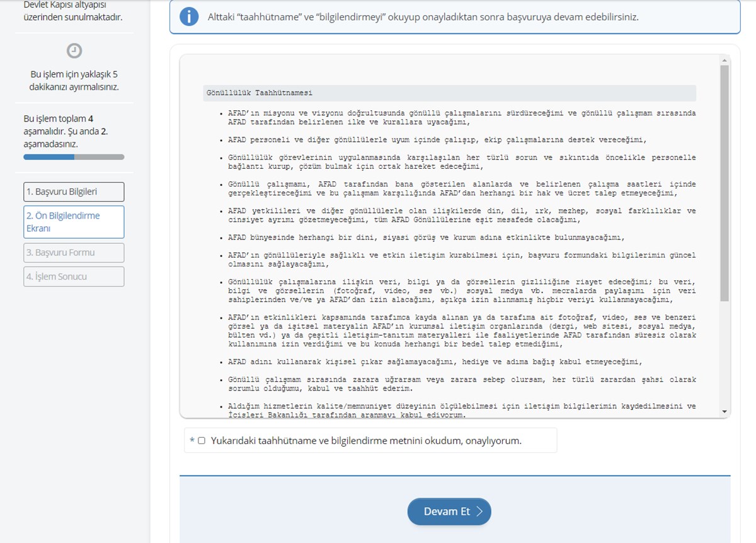
Task: Click the clause starting 'Gönüllülük görevlerinin uygulanmasında'
Action: (462, 162)
